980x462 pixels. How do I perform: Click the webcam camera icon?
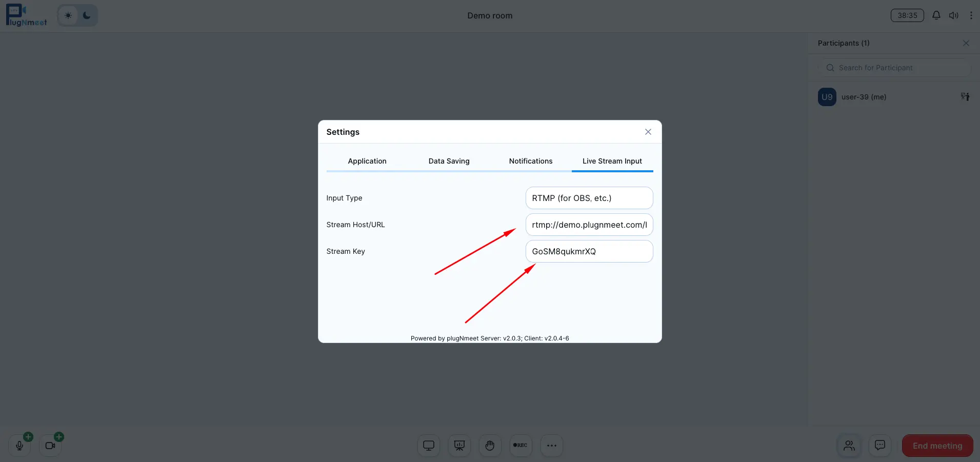[x=50, y=446]
